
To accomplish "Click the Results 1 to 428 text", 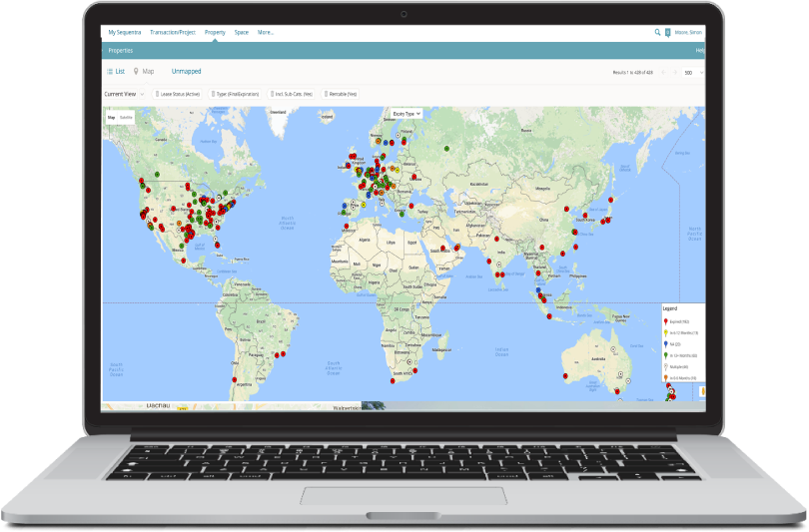I will [x=632, y=73].
